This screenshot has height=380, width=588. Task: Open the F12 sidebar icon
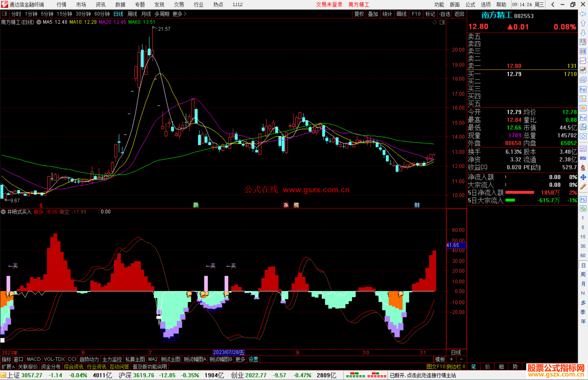(x=583, y=118)
